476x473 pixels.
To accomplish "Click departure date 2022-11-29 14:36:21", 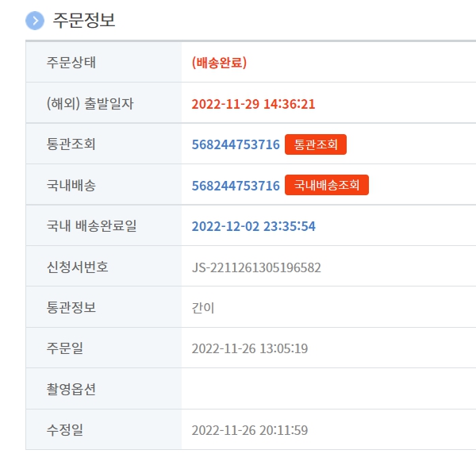I will [x=254, y=104].
